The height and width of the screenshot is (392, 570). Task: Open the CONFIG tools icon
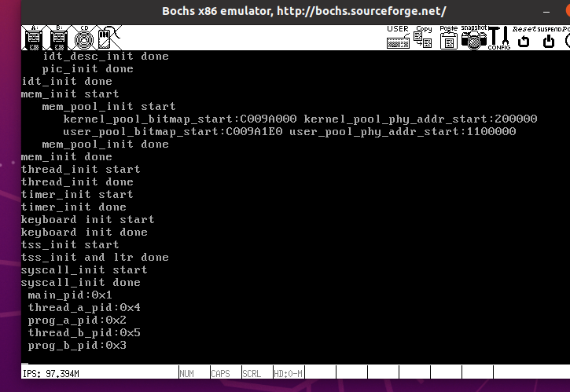pos(499,38)
